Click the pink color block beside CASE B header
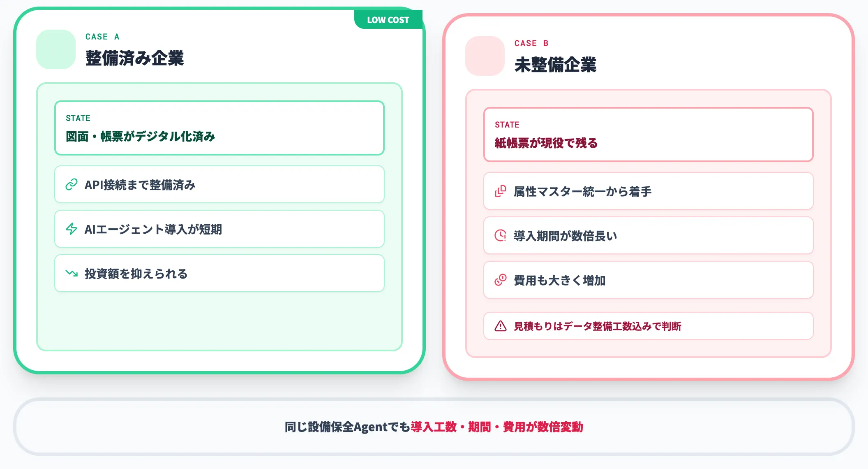 [484, 56]
